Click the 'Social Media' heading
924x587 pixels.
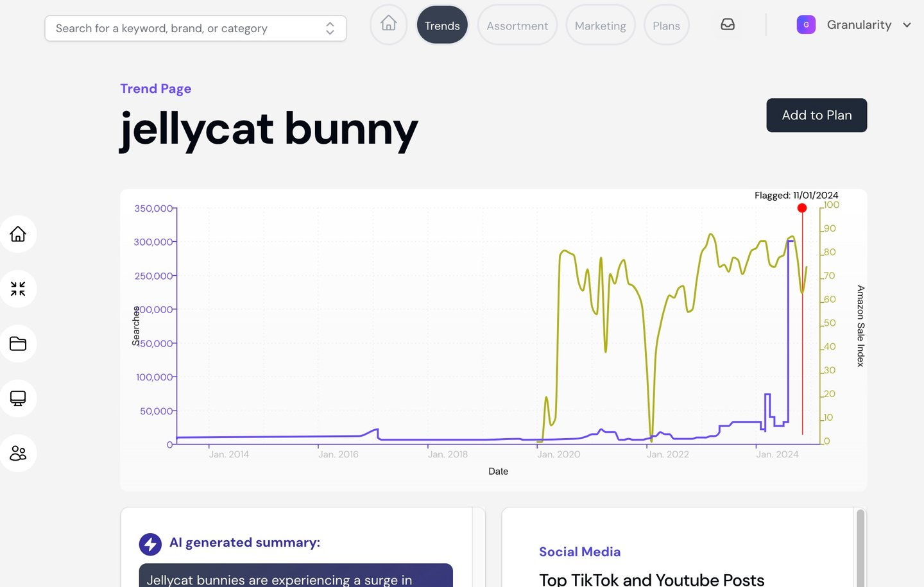click(580, 552)
